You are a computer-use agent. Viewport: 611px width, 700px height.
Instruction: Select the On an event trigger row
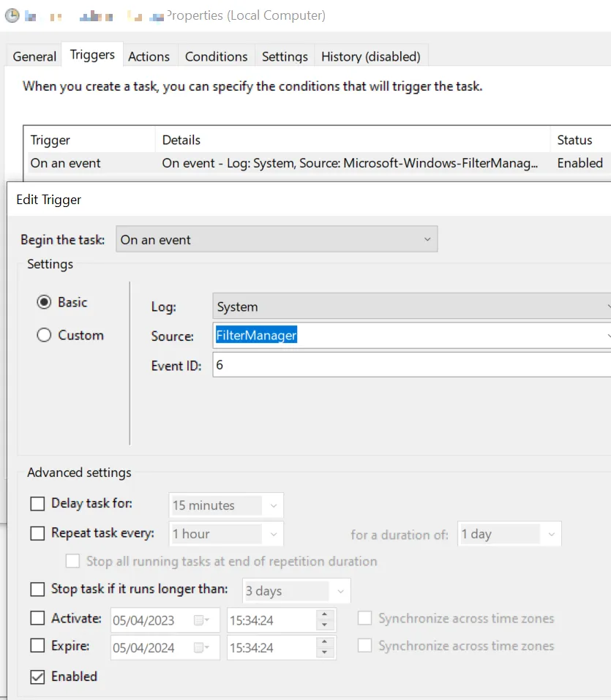point(293,163)
